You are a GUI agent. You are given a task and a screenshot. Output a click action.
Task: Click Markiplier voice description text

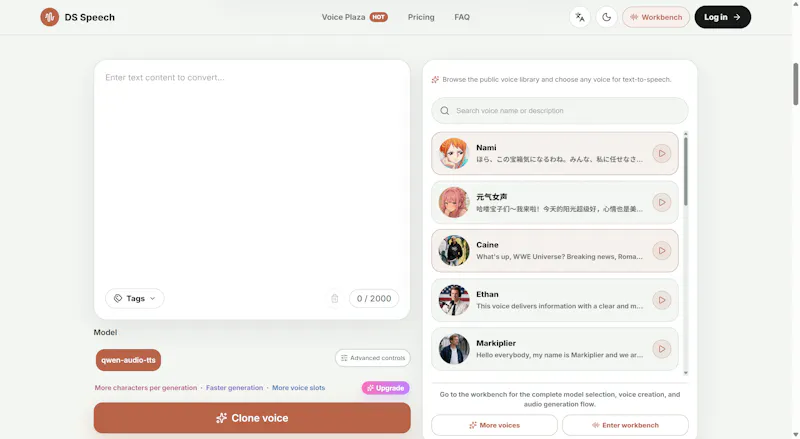(x=560, y=355)
